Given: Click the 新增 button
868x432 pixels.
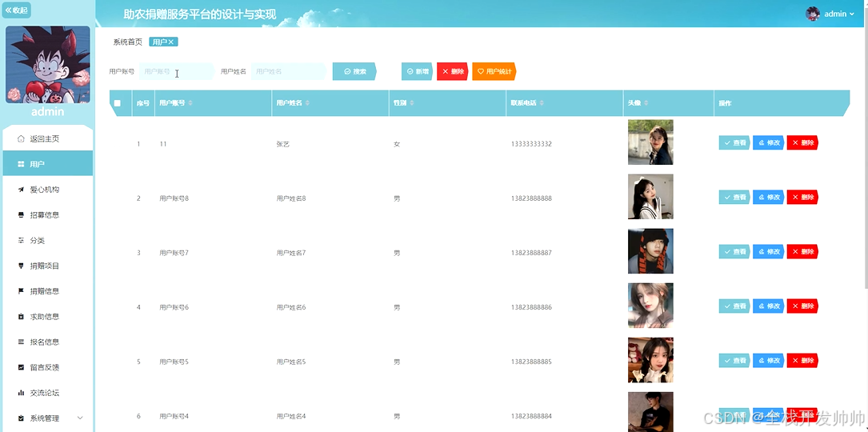Looking at the screenshot, I should [x=418, y=71].
